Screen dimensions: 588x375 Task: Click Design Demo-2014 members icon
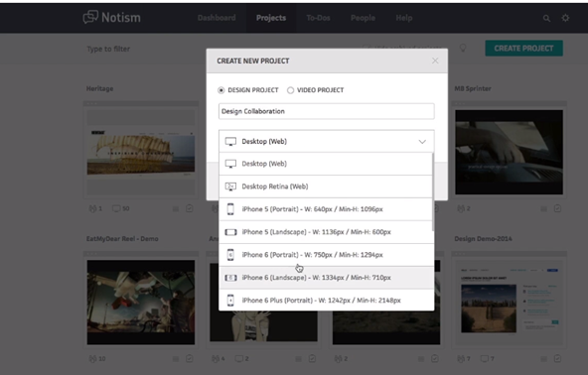click(461, 358)
